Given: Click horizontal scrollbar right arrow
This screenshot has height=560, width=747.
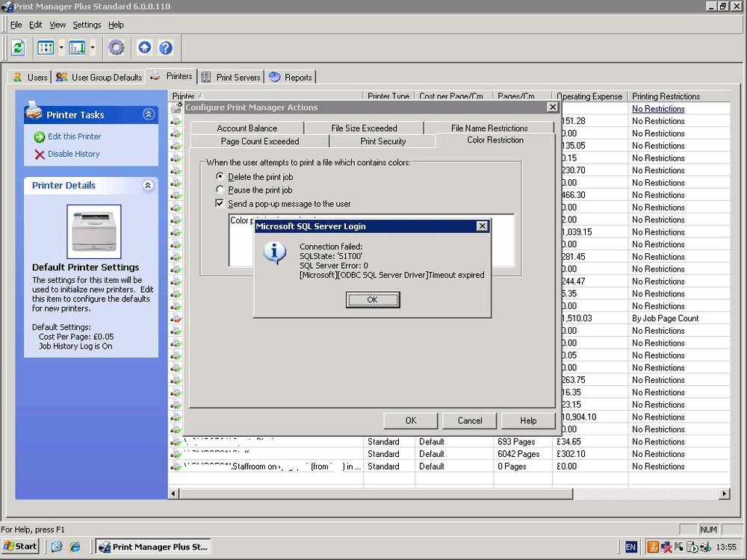Looking at the screenshot, I should [x=724, y=494].
